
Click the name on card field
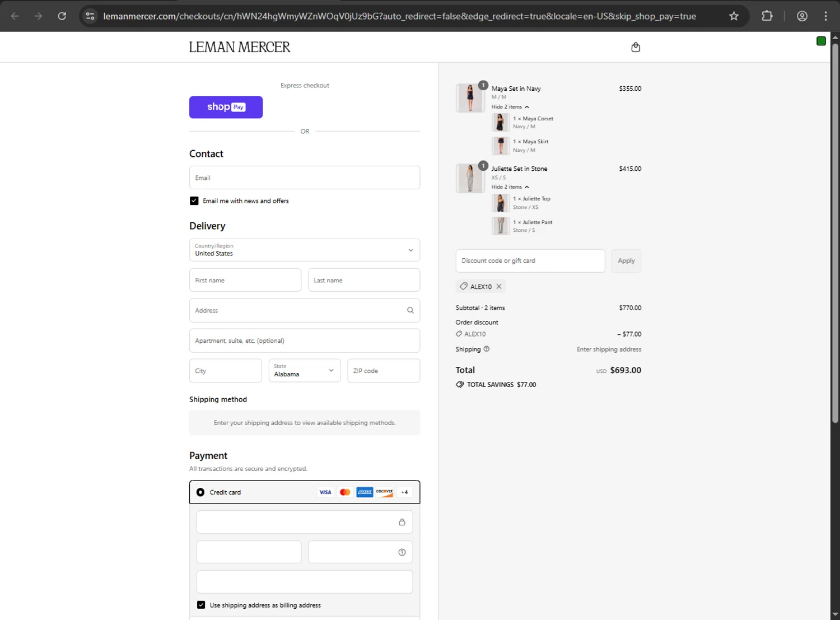pyautogui.click(x=305, y=582)
